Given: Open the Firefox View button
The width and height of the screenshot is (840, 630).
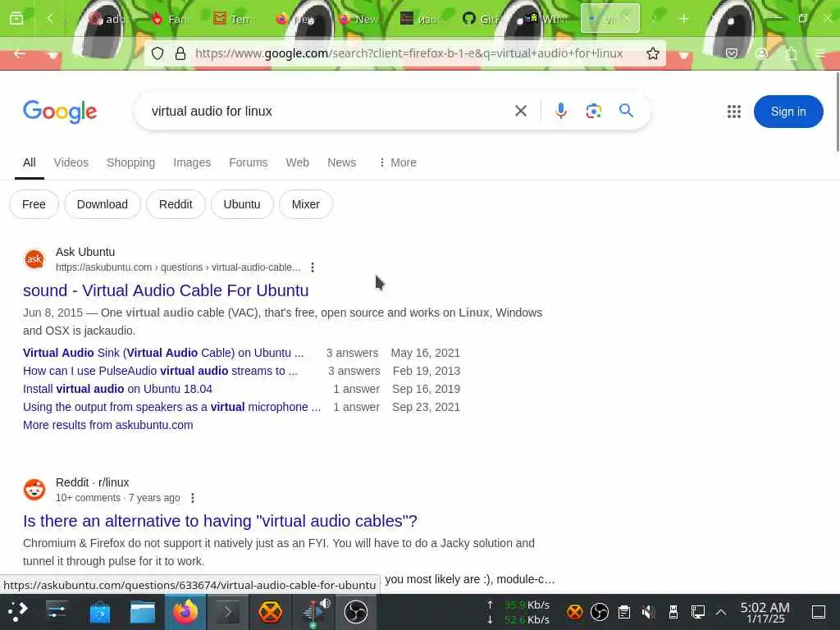Looking at the screenshot, I should point(16,19).
